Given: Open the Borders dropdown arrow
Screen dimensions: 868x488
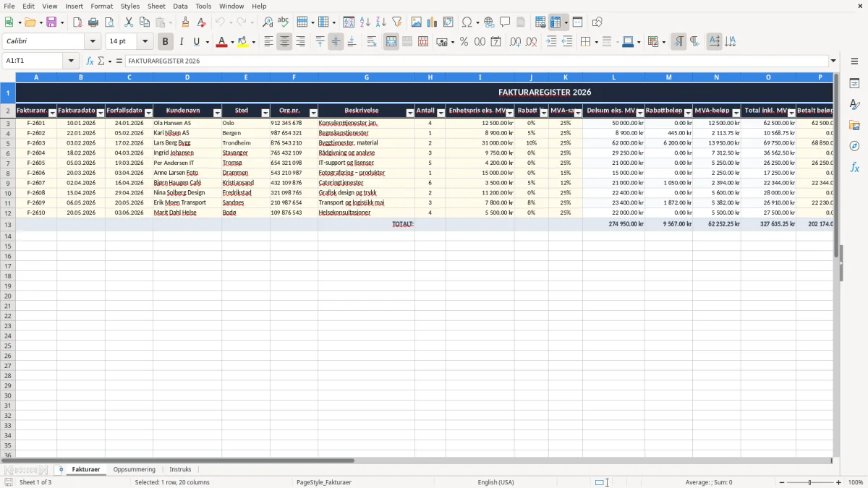Looking at the screenshot, I should [596, 42].
